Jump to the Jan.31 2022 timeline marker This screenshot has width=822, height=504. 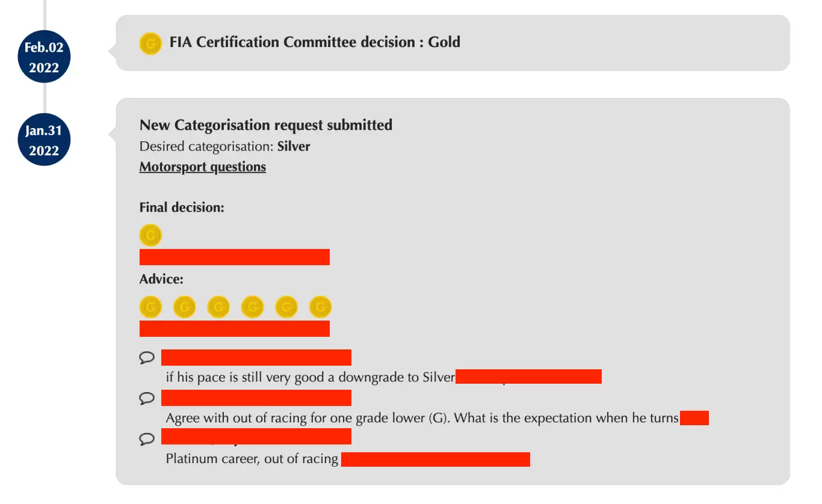pyautogui.click(x=44, y=140)
